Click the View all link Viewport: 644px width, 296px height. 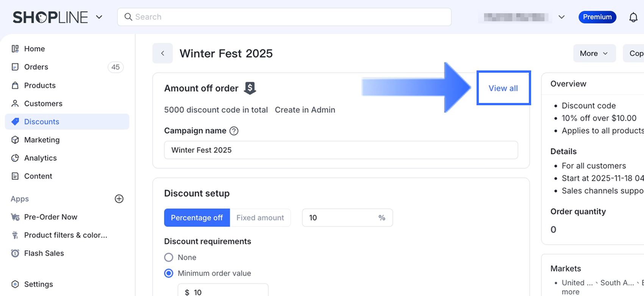[x=503, y=88]
